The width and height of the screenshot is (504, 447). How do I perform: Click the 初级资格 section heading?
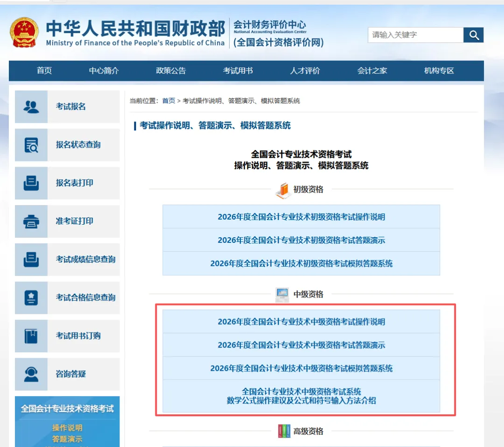(308, 189)
